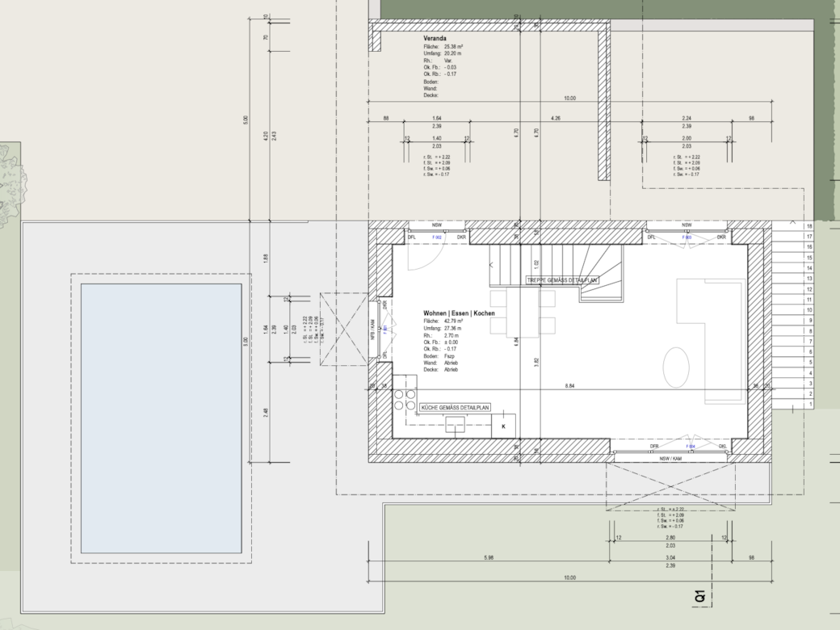Click the KÜCHE GEMÄSS DETAILPLAN callout
Screen dimensions: 840x630
tap(457, 407)
